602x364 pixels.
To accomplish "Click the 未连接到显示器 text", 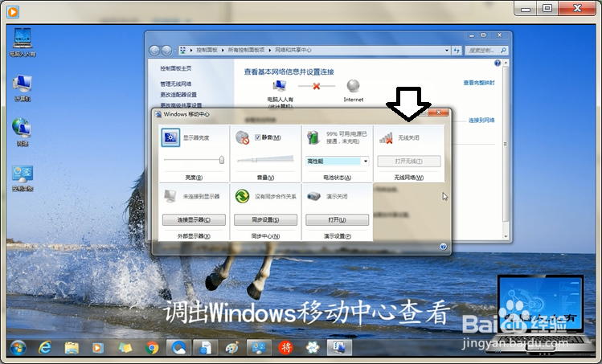I will point(201,196).
